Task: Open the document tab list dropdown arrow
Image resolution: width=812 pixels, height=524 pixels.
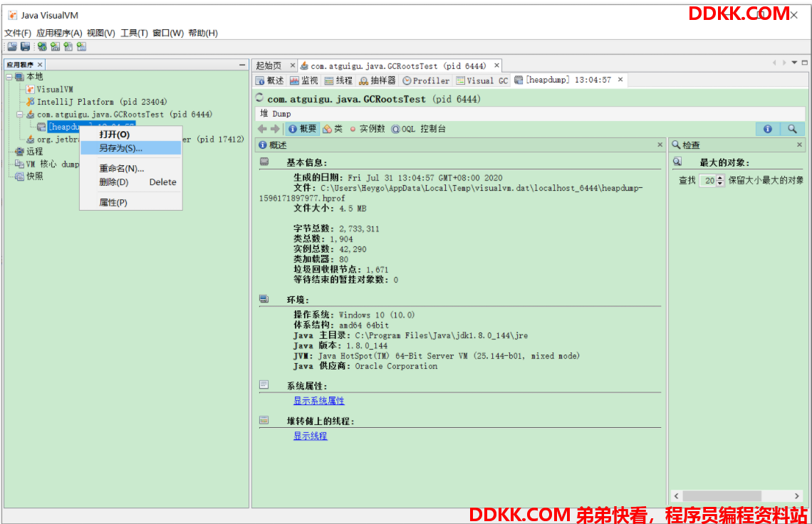Action: [x=794, y=63]
